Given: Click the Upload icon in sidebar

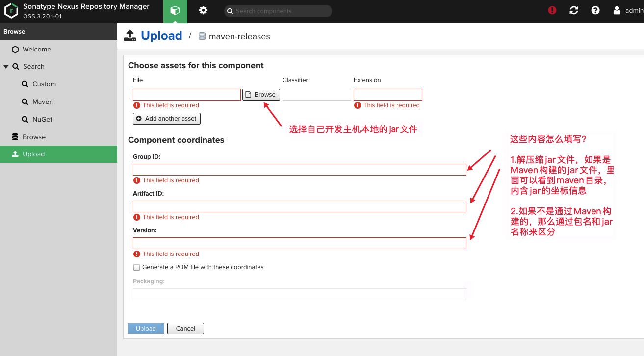Looking at the screenshot, I should (15, 154).
